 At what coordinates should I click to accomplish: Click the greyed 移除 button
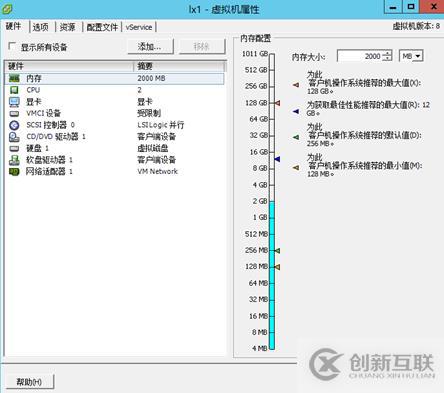coord(202,46)
